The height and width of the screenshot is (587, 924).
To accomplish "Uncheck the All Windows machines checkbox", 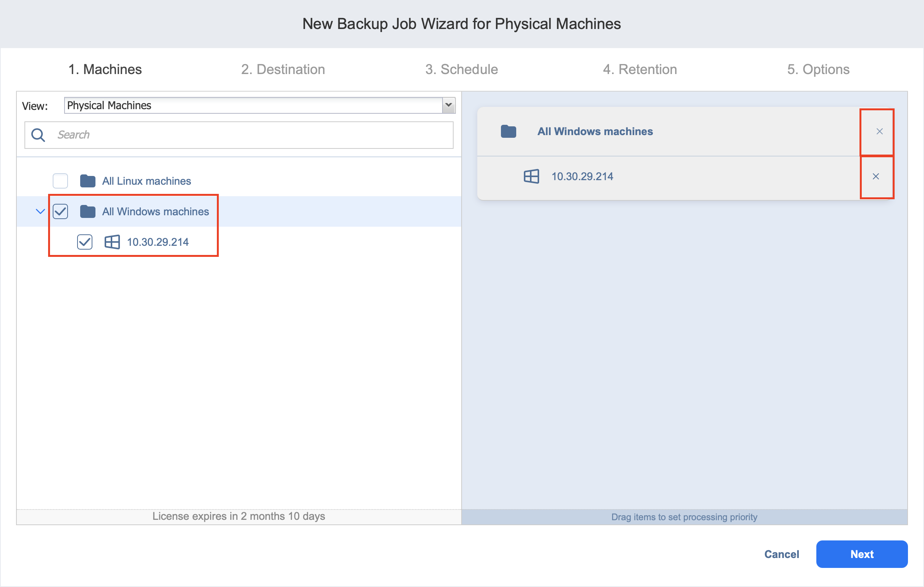I will [60, 211].
